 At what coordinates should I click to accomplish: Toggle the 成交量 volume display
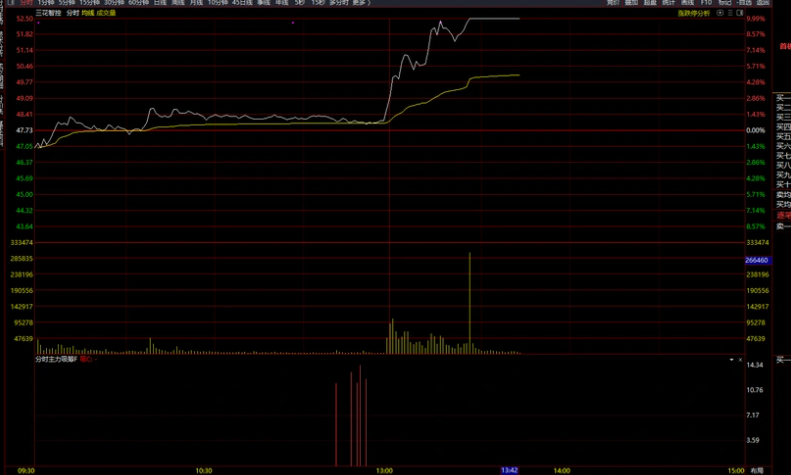point(106,13)
